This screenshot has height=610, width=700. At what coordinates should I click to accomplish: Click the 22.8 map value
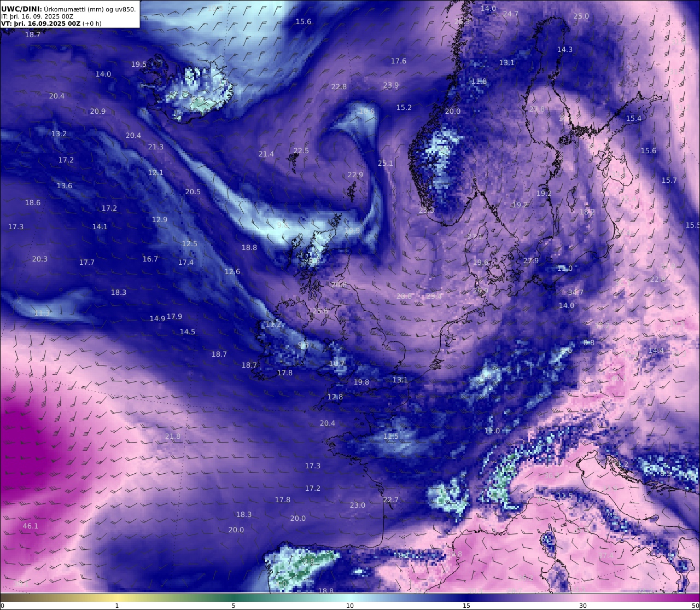pyautogui.click(x=339, y=87)
